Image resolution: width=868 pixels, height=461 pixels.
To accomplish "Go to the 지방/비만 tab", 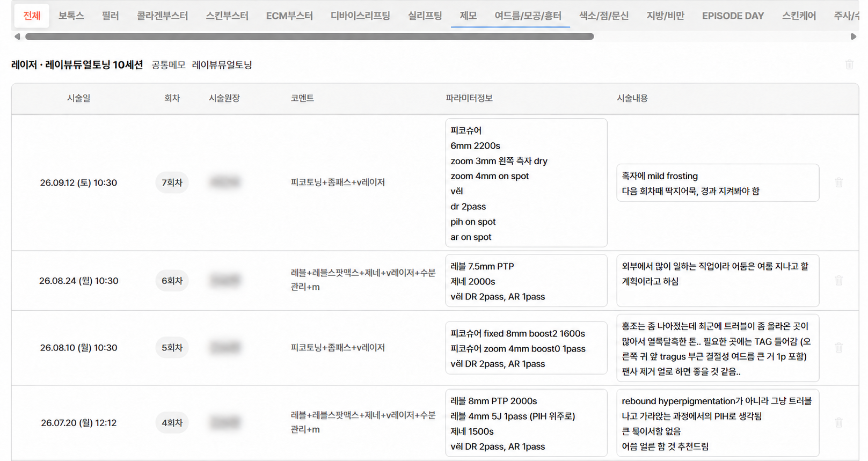I will pyautogui.click(x=666, y=16).
